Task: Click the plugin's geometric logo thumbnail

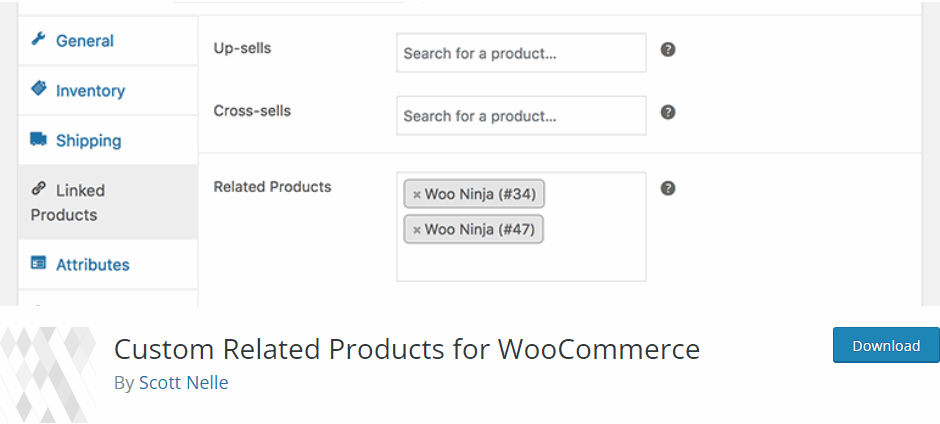Action: 48,375
